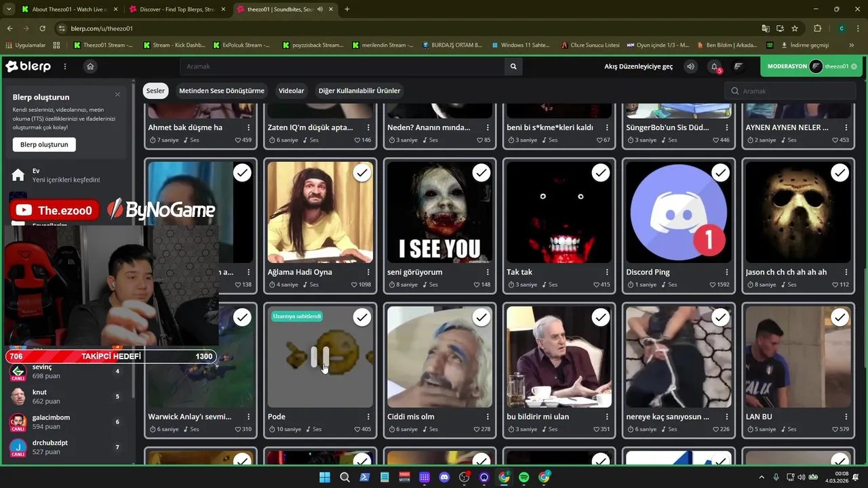Click the Blerp logo
This screenshot has height=488, width=868.
pyautogui.click(x=28, y=66)
